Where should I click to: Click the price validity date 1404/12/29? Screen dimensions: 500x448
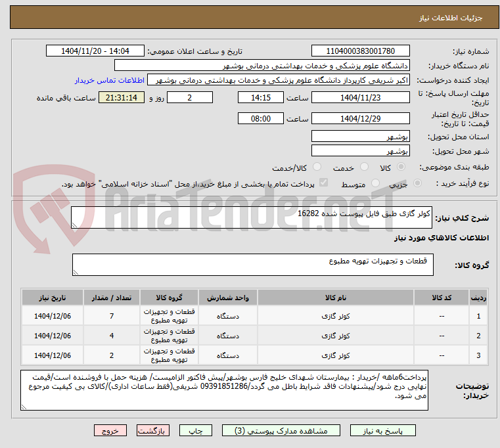[x=360, y=119]
